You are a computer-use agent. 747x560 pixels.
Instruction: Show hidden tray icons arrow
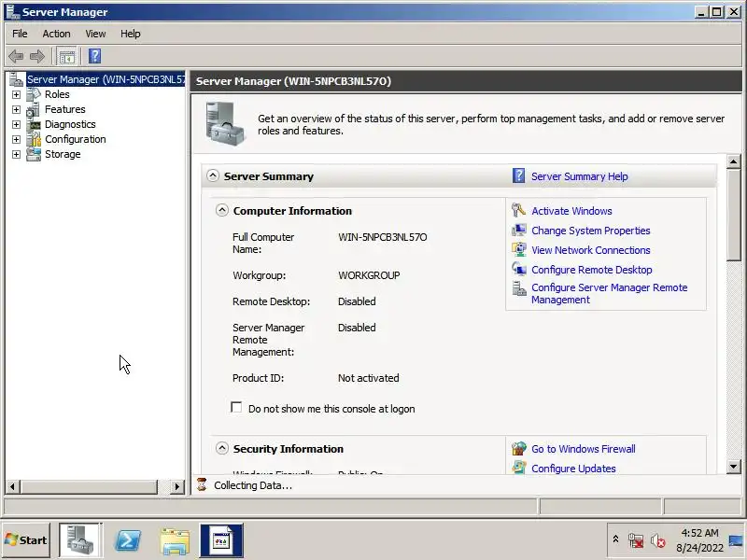coord(615,539)
